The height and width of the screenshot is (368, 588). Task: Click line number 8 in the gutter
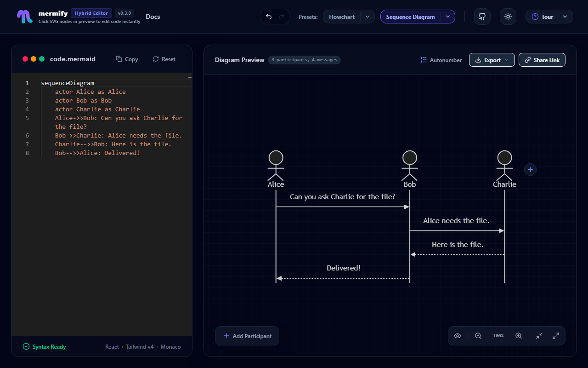click(27, 153)
